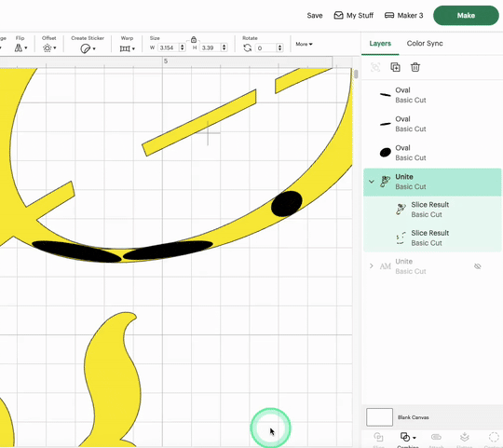The image size is (503, 448).
Task: Open the Warp dropdown arrow
Action: pos(133,48)
